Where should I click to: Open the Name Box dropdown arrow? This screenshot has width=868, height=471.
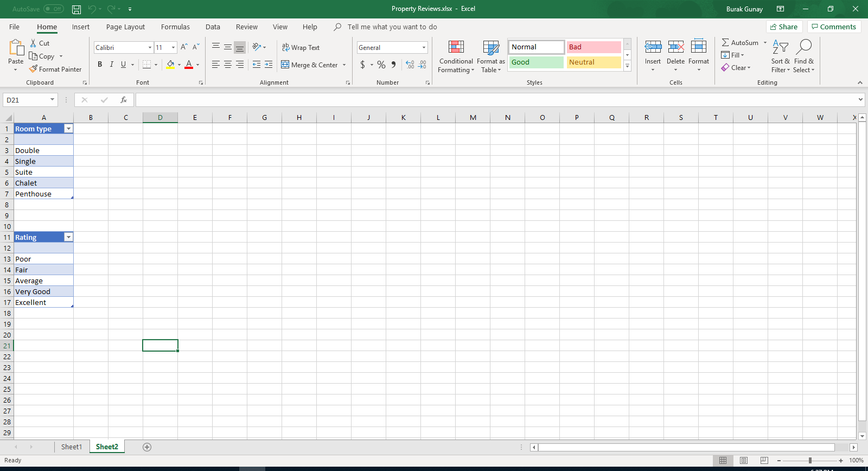[x=52, y=100]
